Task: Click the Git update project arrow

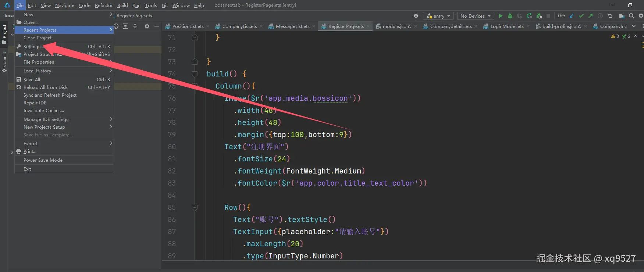Action: tap(572, 16)
